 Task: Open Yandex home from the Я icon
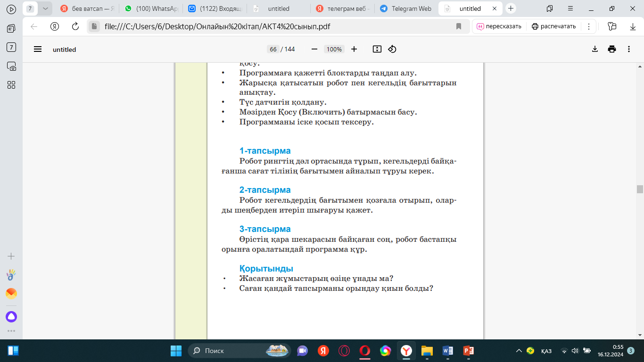55,26
